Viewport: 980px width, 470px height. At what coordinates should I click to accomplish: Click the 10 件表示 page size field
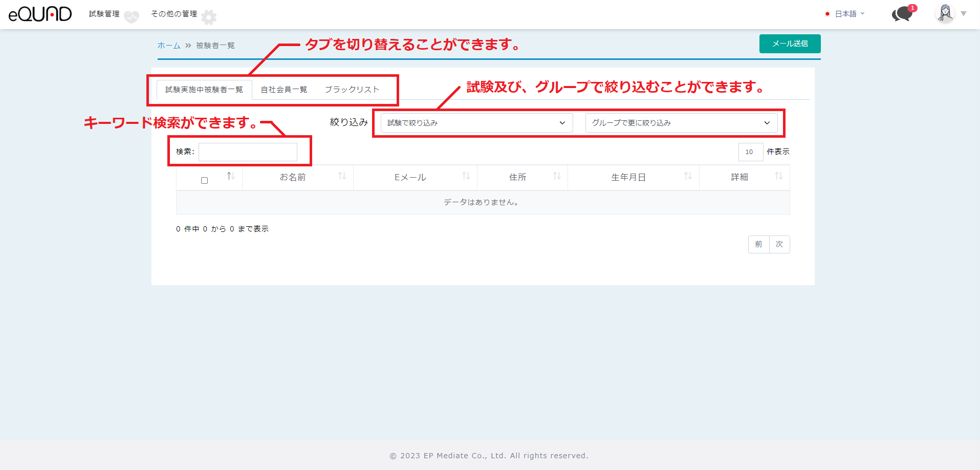coord(750,152)
